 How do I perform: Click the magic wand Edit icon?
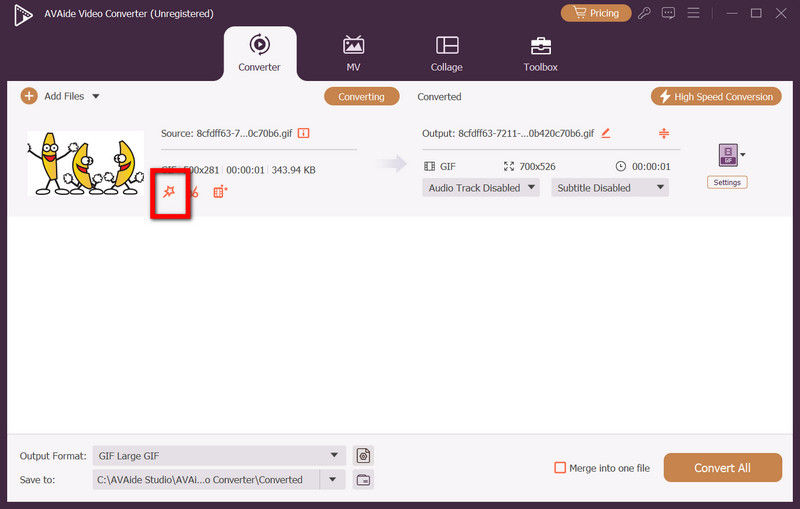(170, 192)
